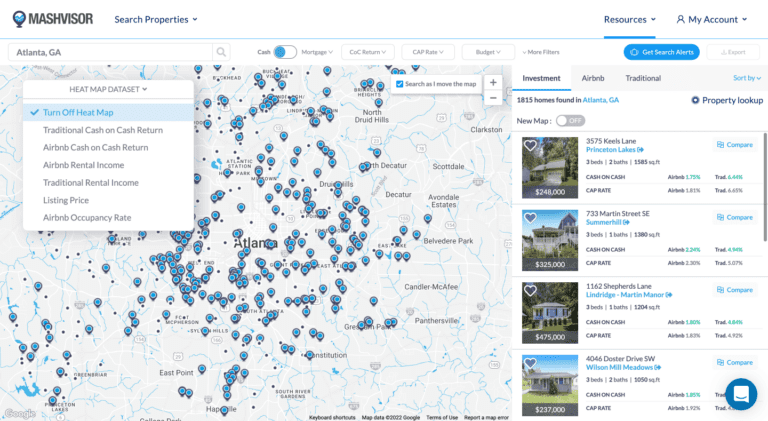Click the heart on 733 Martin Street SE

pos(531,217)
